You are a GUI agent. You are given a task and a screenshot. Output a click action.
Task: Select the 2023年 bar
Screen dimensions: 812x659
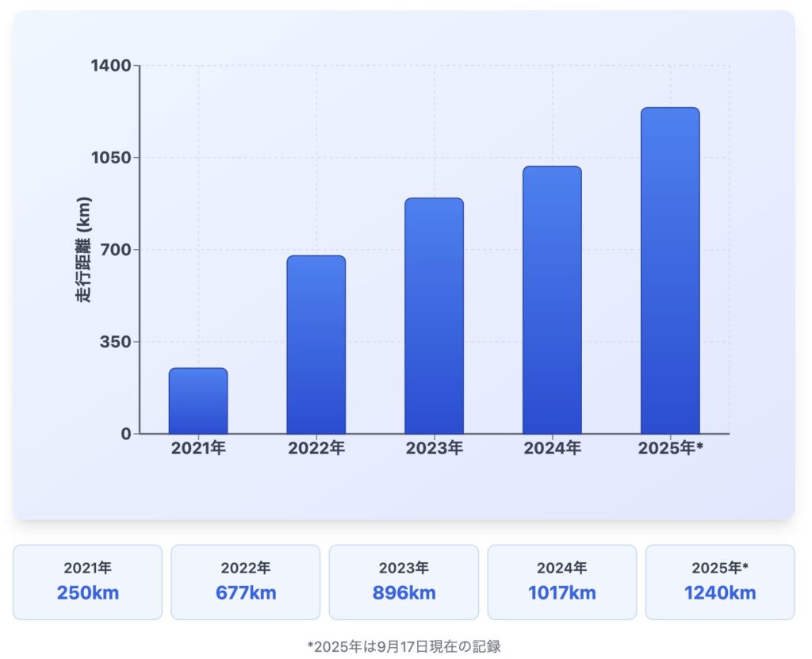tap(434, 316)
